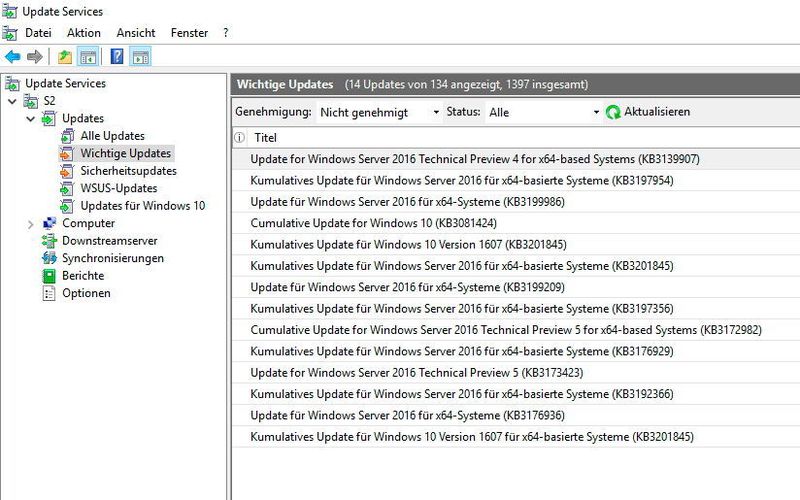Image resolution: width=800 pixels, height=500 pixels.
Task: Select Sicherheitsupdates in the tree
Action: [x=129, y=171]
